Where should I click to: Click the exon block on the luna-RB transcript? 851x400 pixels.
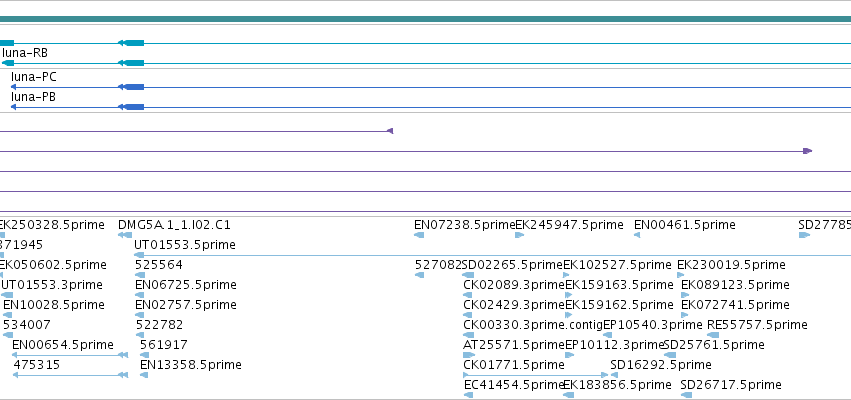[x=134, y=63]
